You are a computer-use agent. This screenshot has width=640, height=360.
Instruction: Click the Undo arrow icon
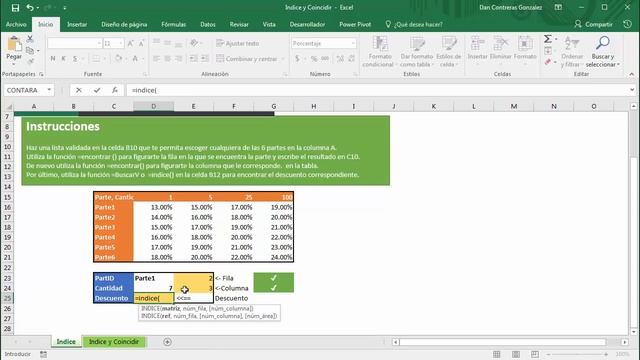coord(30,8)
